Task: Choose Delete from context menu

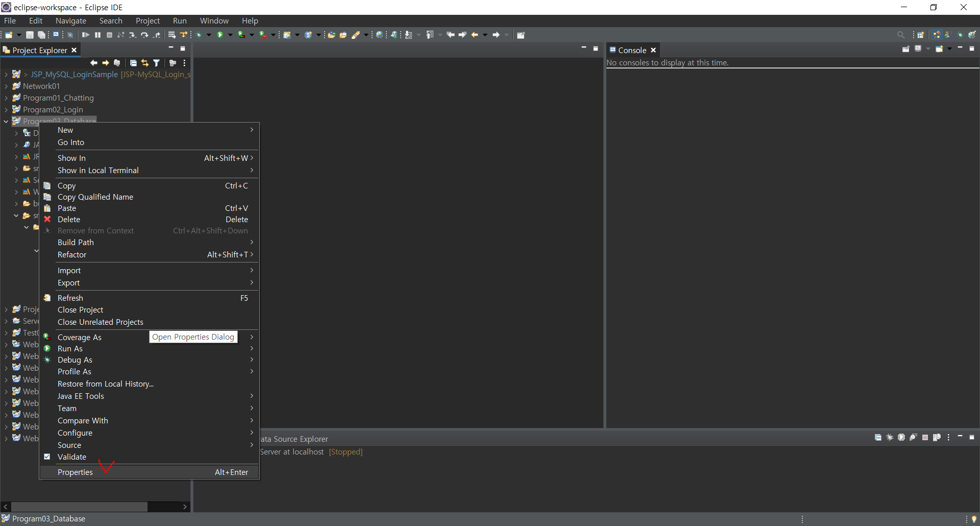Action: pos(150,219)
